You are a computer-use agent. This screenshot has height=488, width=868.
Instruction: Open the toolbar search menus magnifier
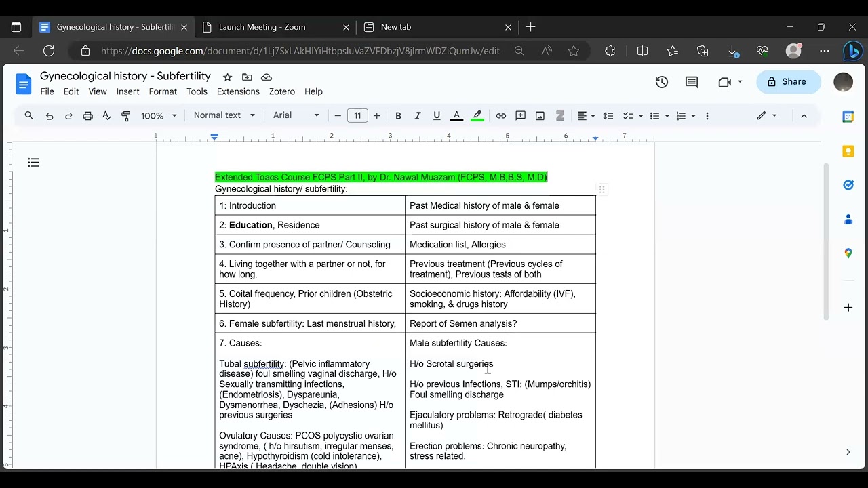pos(29,116)
